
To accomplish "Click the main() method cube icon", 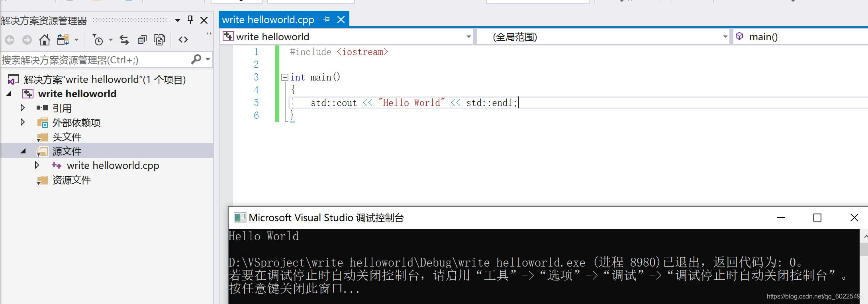I will click(739, 36).
